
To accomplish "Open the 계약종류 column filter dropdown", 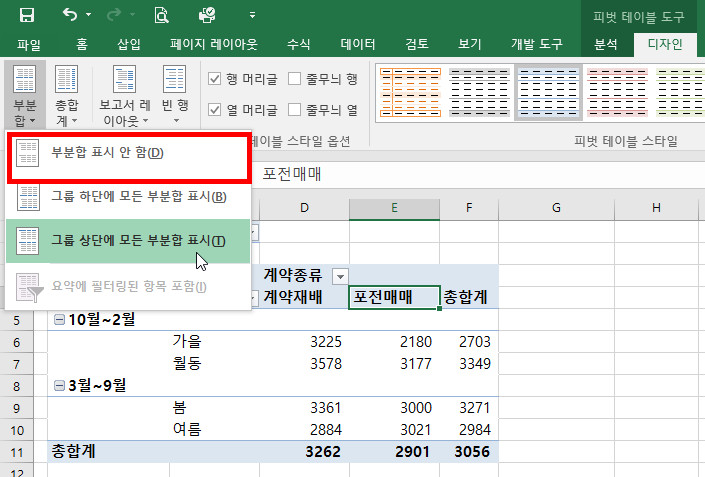I will [x=341, y=275].
